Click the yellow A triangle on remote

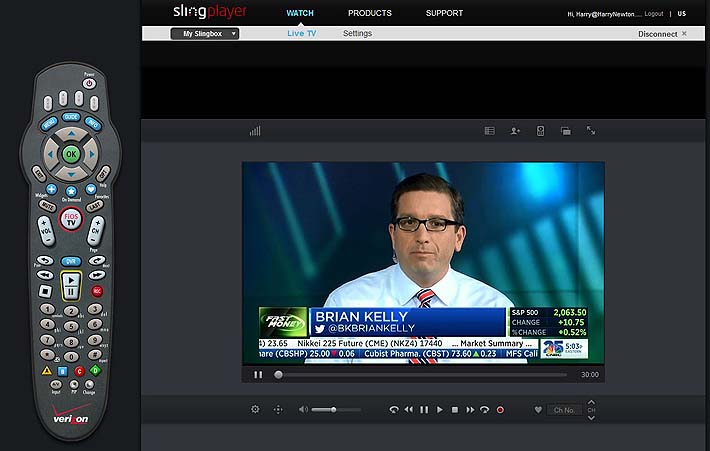tap(47, 370)
